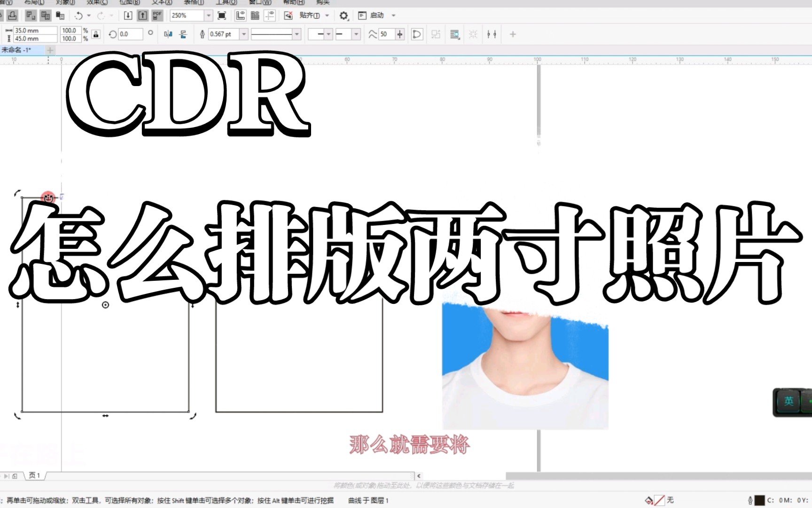Toggle the snap-off icon

pos(288,16)
